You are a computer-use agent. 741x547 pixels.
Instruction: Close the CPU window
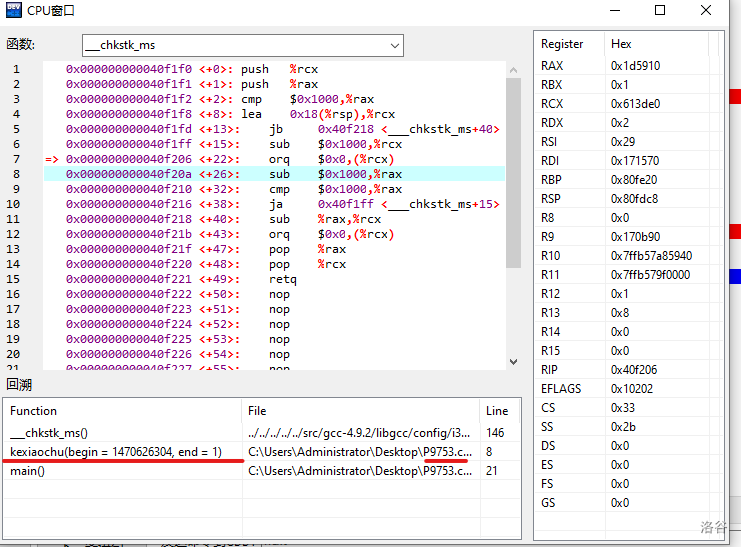point(707,11)
